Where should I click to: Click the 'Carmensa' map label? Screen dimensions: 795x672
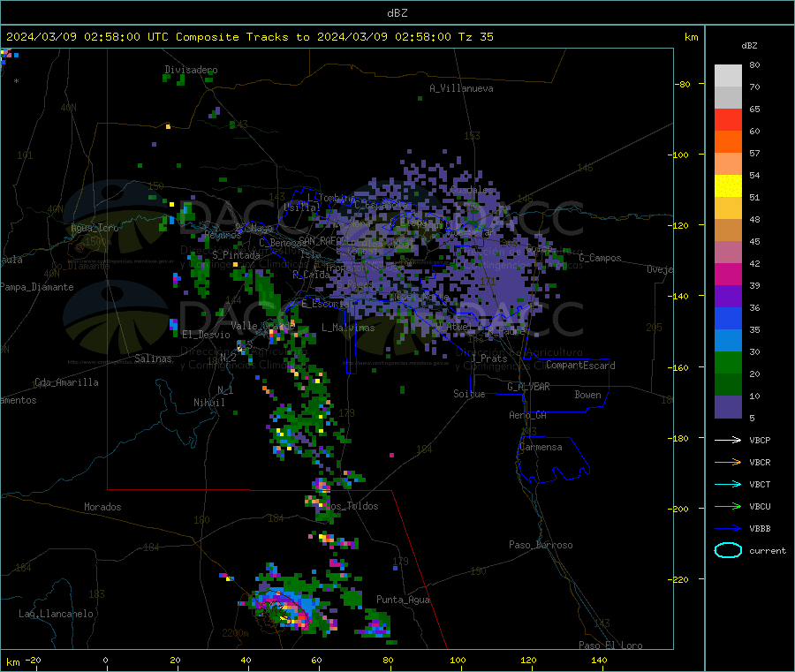coord(541,447)
